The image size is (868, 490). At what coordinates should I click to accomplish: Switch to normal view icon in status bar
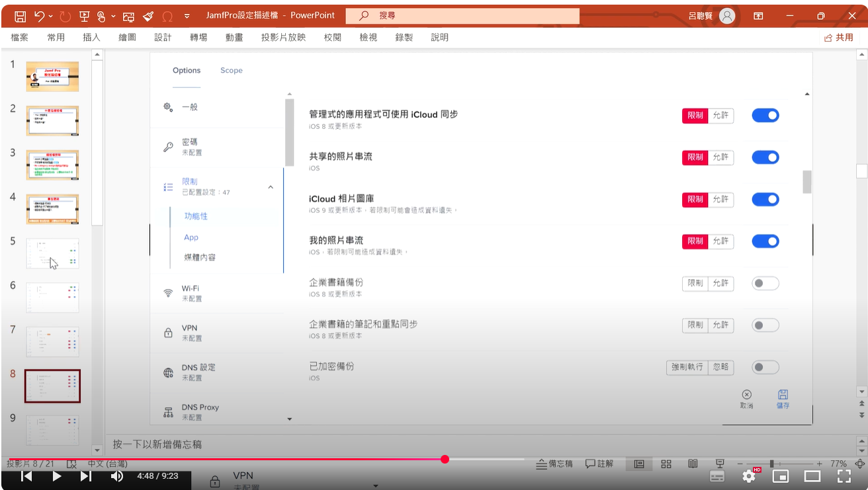(639, 464)
